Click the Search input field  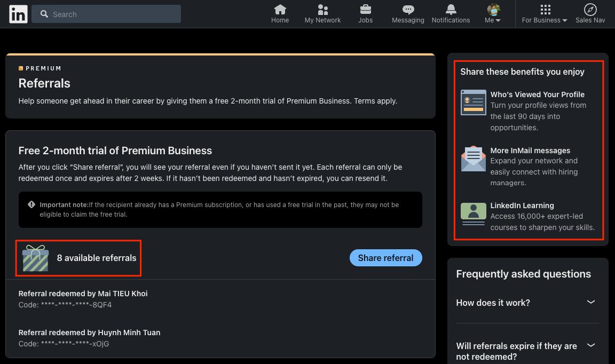click(x=106, y=14)
